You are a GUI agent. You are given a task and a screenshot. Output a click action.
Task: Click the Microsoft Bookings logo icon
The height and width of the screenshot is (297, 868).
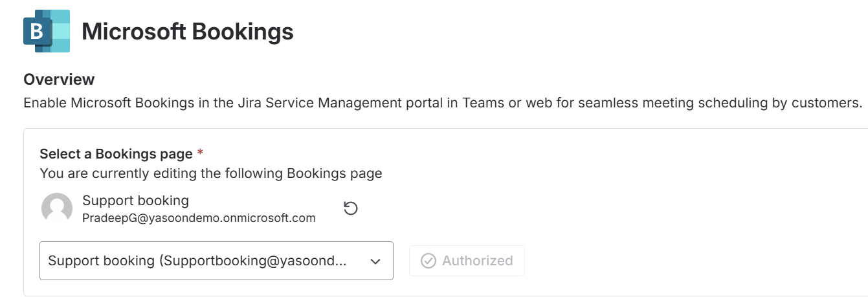[x=47, y=31]
